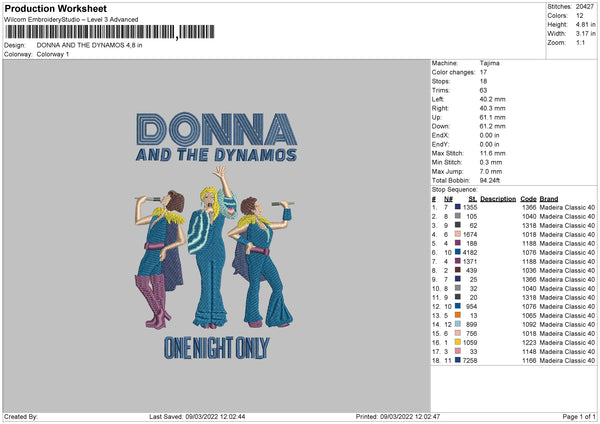Click the rose swatch in stop sequence row 17
This screenshot has height=424, width=600.
(x=458, y=351)
